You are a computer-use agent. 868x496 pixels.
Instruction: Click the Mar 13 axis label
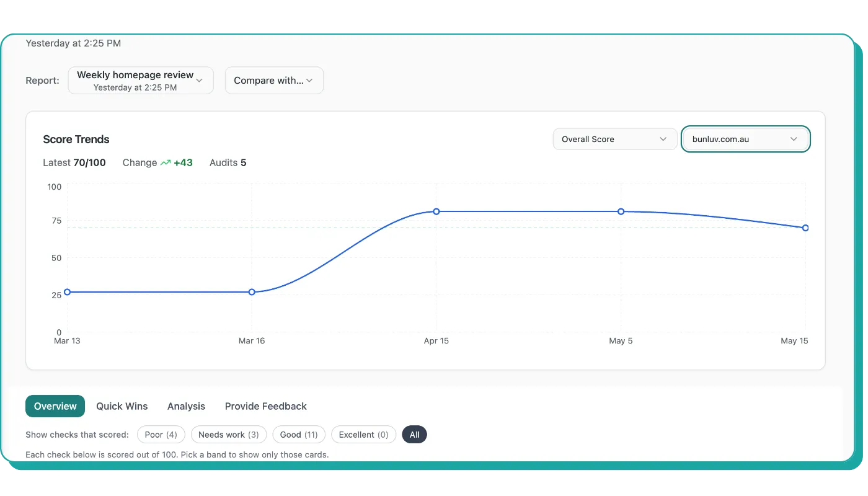[67, 341]
